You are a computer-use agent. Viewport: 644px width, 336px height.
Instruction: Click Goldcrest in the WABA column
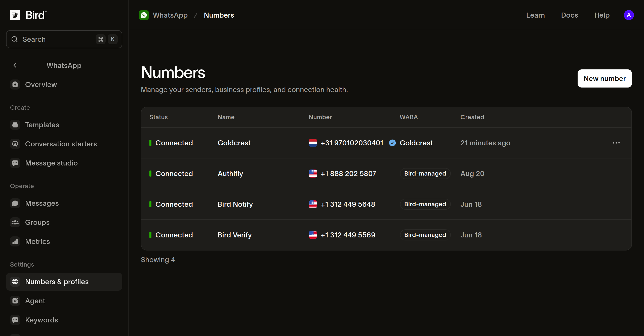(x=416, y=143)
